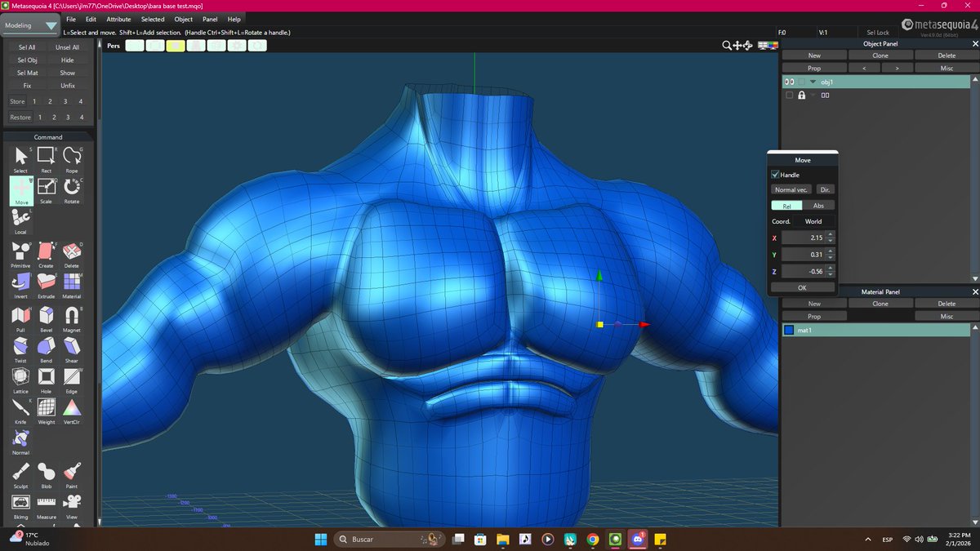Increase the Z value stepper
Image resolution: width=980 pixels, height=551 pixels.
831,269
